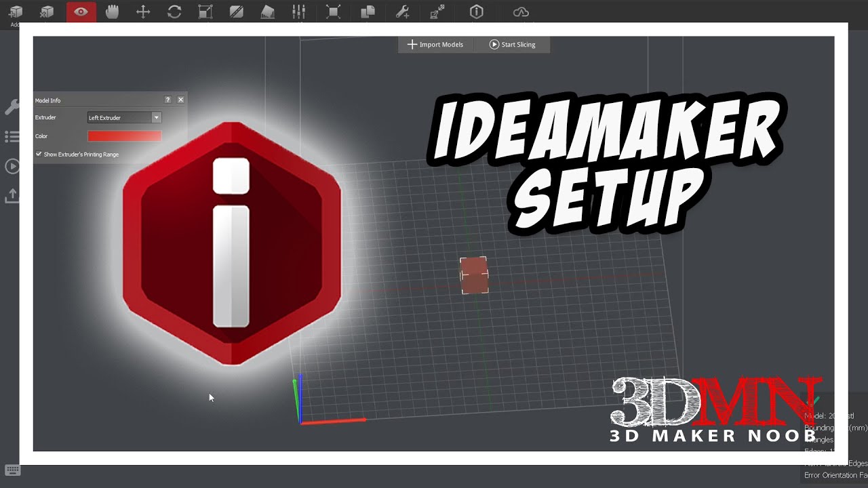The height and width of the screenshot is (488, 868).
Task: Click the Extruder label text
Action: tap(45, 117)
